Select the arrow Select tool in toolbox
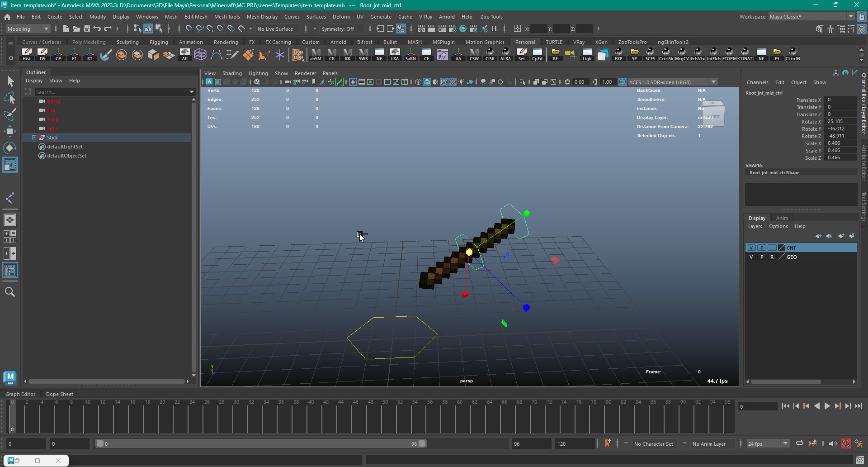This screenshot has height=467, width=868. [x=10, y=81]
